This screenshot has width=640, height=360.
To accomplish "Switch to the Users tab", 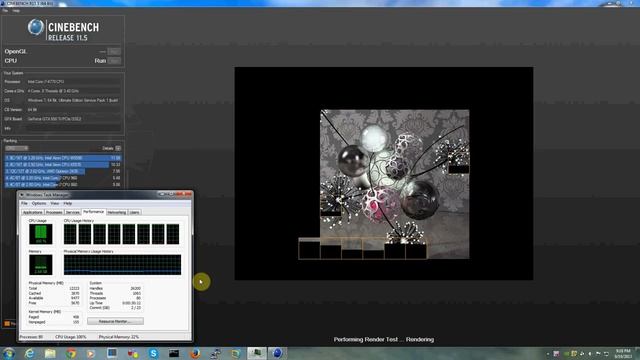I will pos(134,212).
